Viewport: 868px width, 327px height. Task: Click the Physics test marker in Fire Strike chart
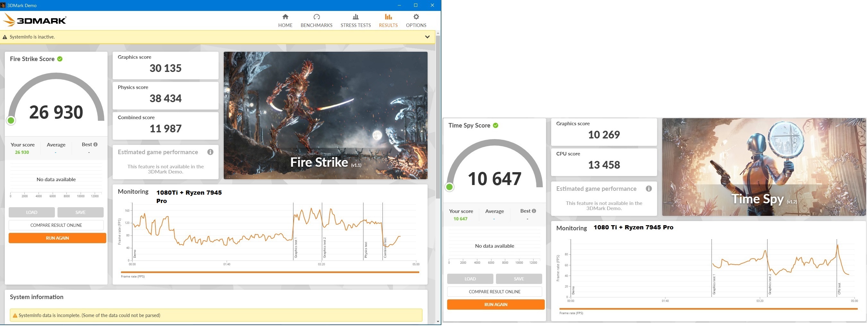point(366,250)
